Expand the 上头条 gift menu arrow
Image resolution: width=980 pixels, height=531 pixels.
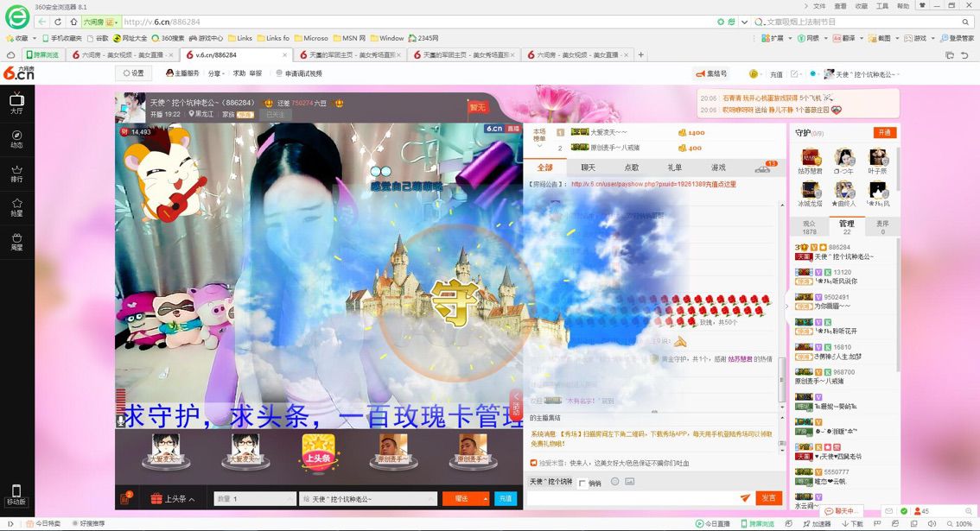pyautogui.click(x=192, y=500)
